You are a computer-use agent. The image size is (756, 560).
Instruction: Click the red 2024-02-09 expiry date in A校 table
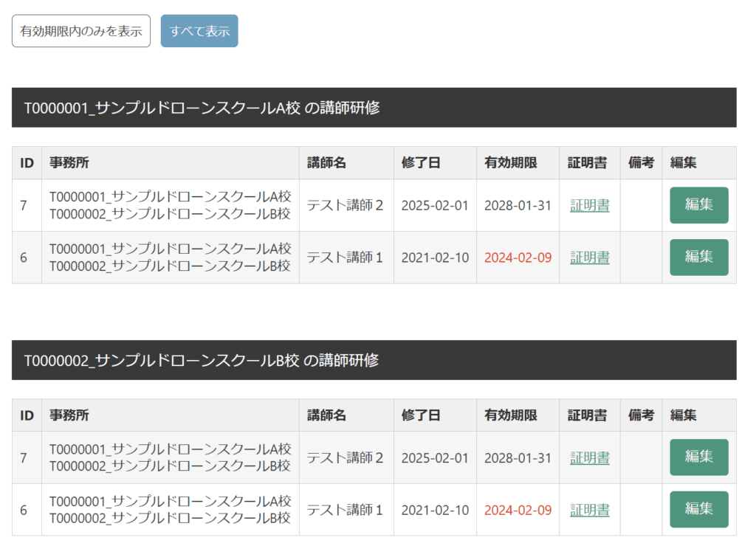pos(518,257)
